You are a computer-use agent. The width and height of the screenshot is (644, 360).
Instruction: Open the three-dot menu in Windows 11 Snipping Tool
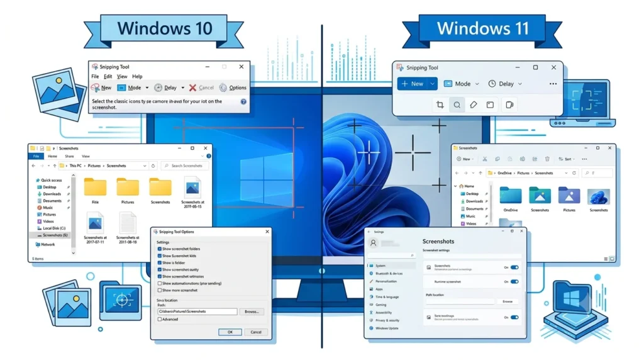click(x=553, y=84)
